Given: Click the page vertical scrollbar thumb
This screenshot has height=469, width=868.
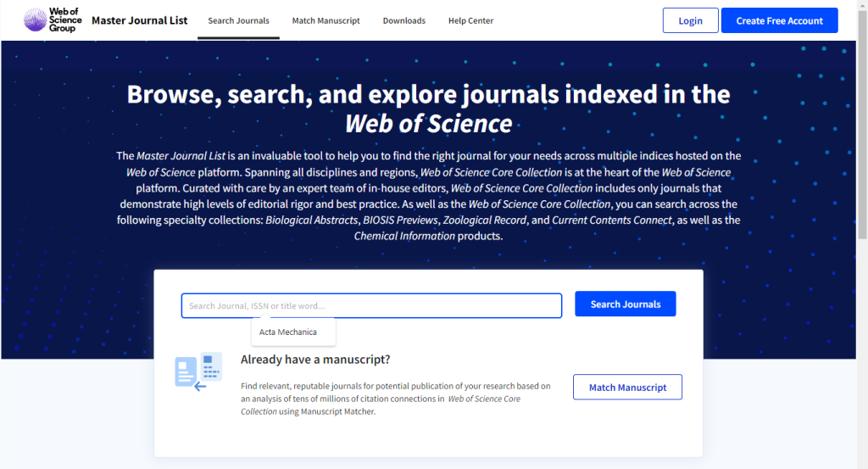Looking at the screenshot, I should (862, 125).
